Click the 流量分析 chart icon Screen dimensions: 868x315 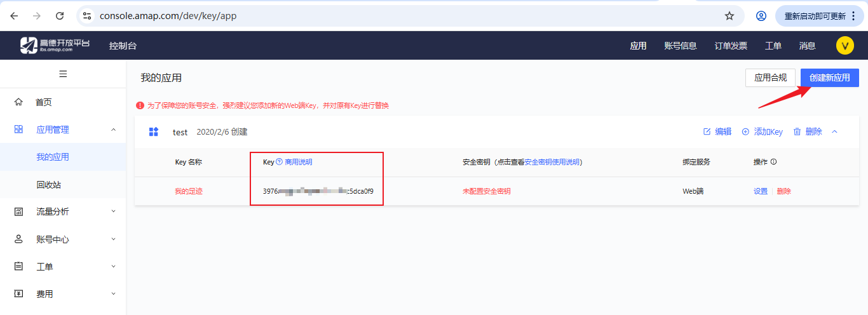coord(18,211)
